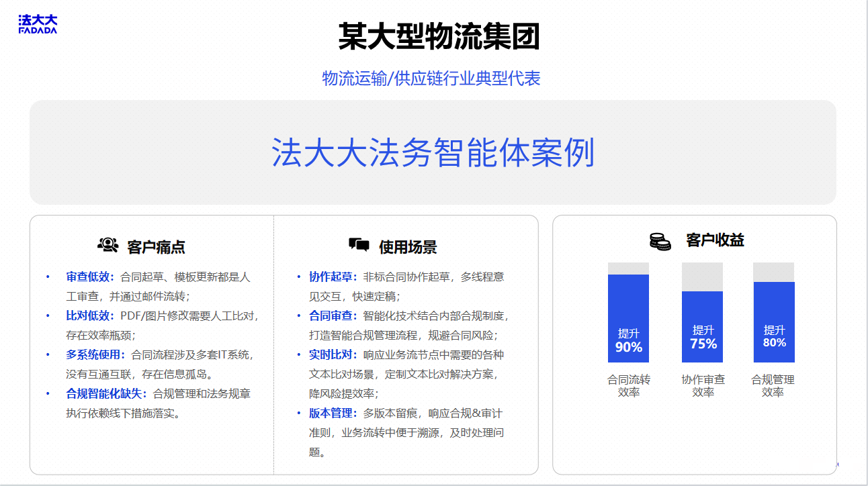
Task: Select the 审查低效 bullet label
Action: click(90, 277)
